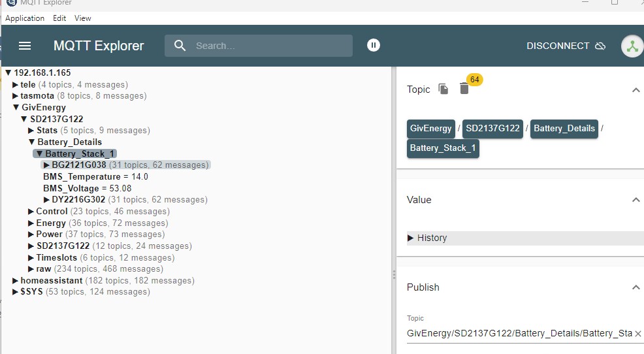Viewport: 644px width, 354px height.
Task: Open the hamburger navigation menu
Action: coord(25,46)
